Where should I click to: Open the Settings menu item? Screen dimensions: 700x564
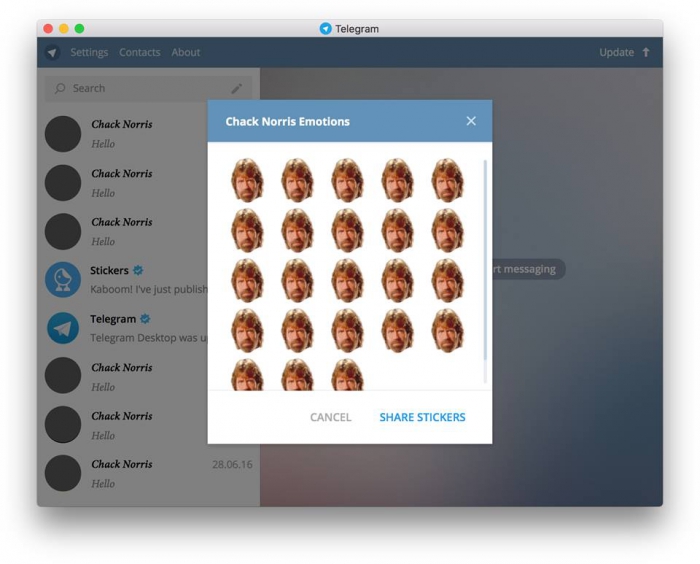pos(89,52)
